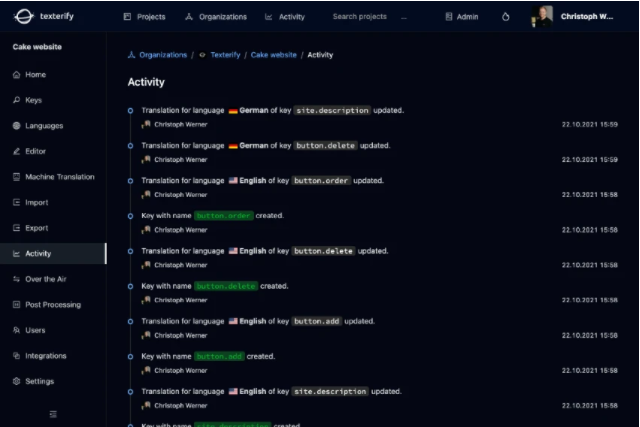Click the Machine Translation icon

pyautogui.click(x=16, y=177)
